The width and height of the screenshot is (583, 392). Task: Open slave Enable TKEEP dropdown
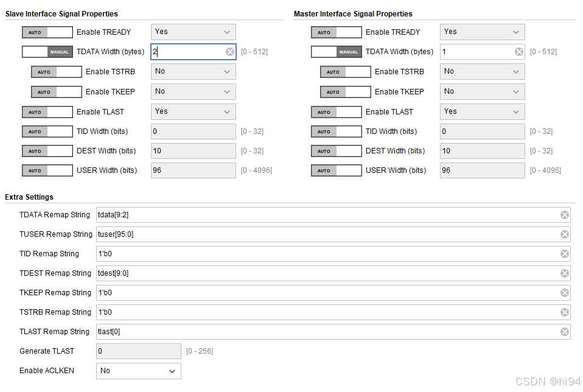click(194, 91)
